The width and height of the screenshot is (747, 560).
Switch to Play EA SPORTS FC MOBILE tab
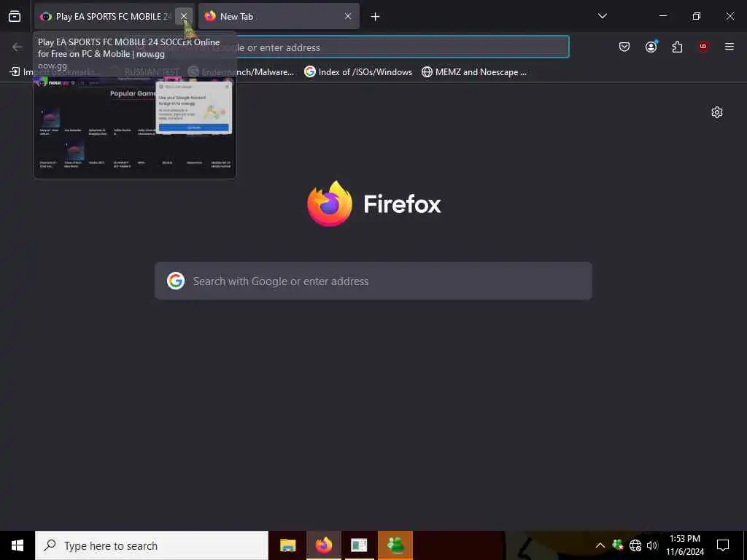point(115,16)
